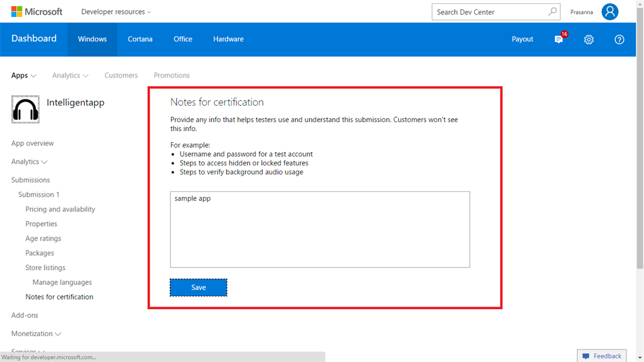
Task: Click the Save button
Action: tap(198, 287)
